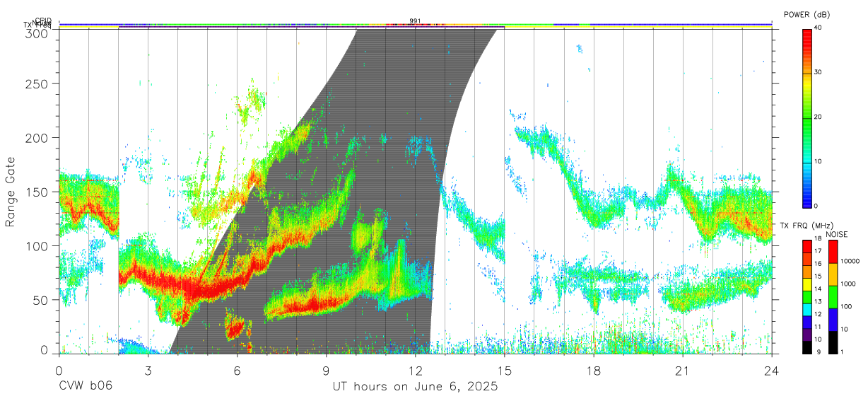Click the "TX FRQ (MHz)" legend title
The height and width of the screenshot is (401, 868).
tap(807, 225)
